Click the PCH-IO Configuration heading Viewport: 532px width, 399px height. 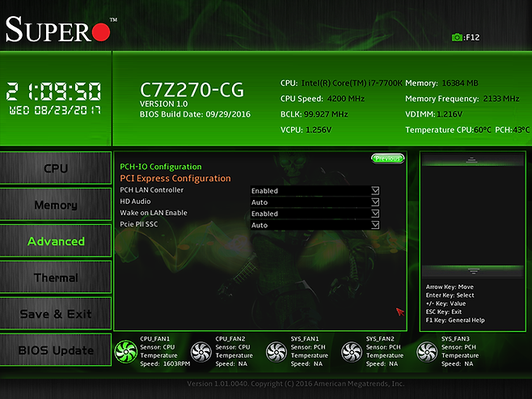(161, 167)
